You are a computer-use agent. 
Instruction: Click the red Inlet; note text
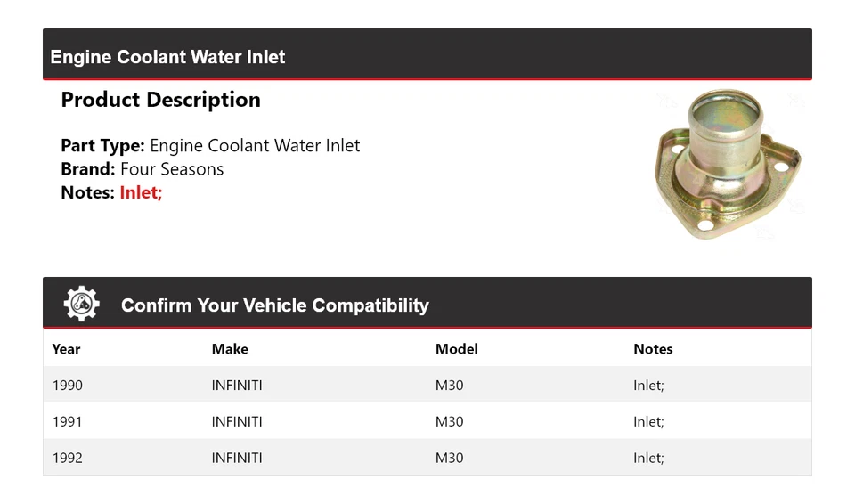click(x=141, y=192)
